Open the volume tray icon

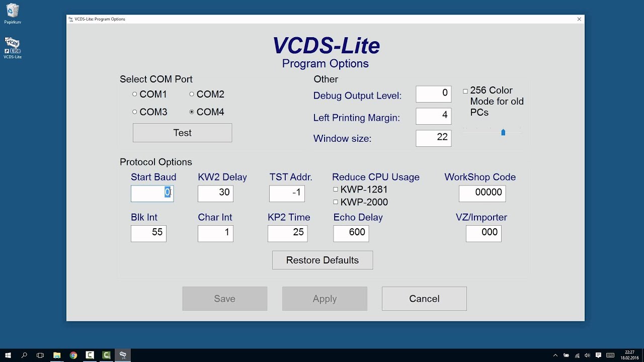[x=587, y=355]
